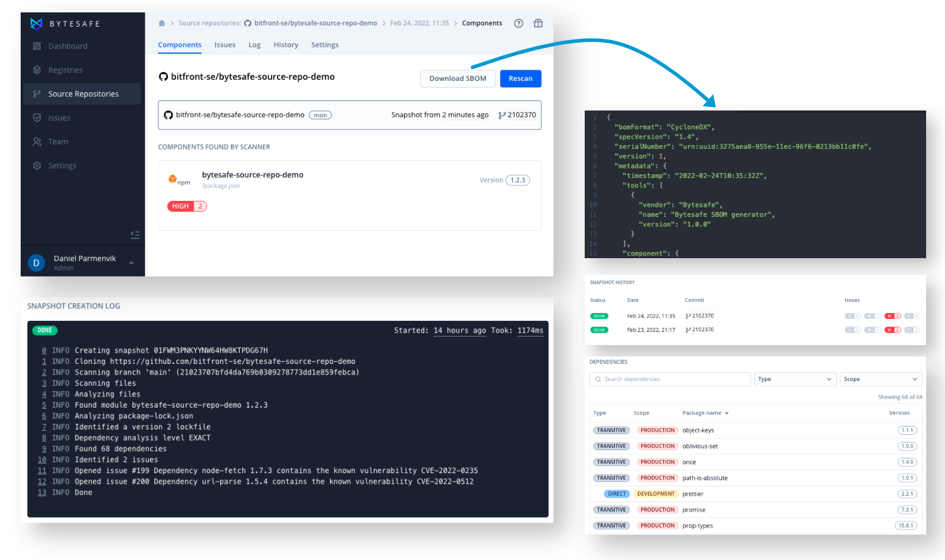Click the HIGH 2 severity badge
Screen dimensions: 945x560
click(x=187, y=206)
